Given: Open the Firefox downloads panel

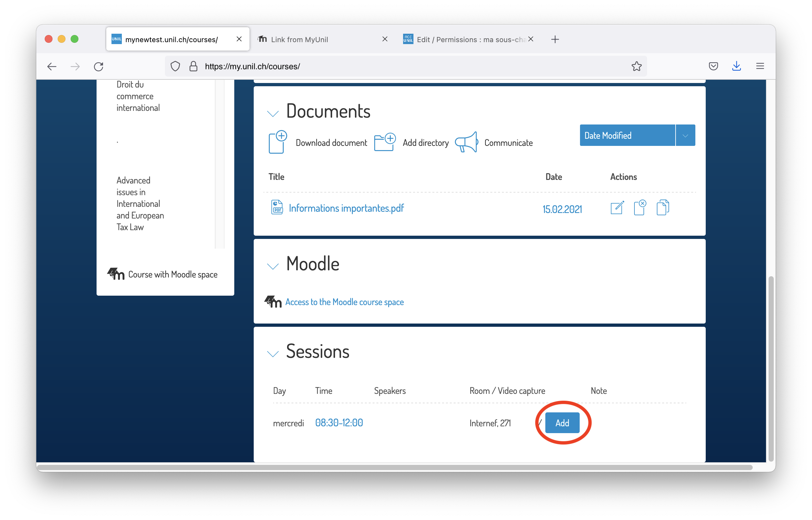Looking at the screenshot, I should [x=737, y=66].
